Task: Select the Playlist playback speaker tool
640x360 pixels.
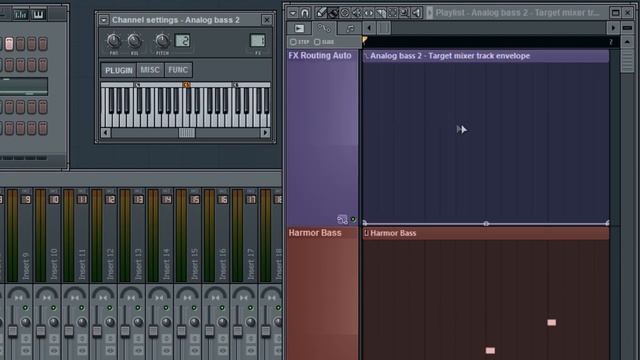Action: point(416,13)
